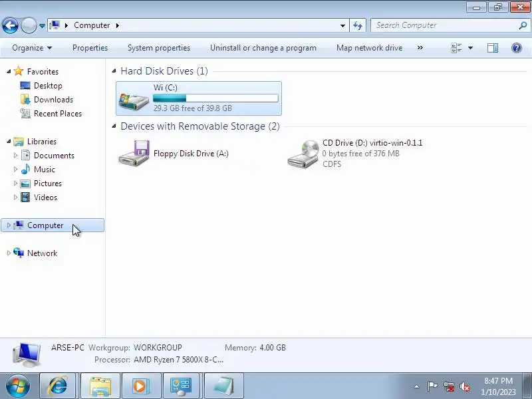Open the Organize menu
Viewport: 532px width, 399px height.
32,48
